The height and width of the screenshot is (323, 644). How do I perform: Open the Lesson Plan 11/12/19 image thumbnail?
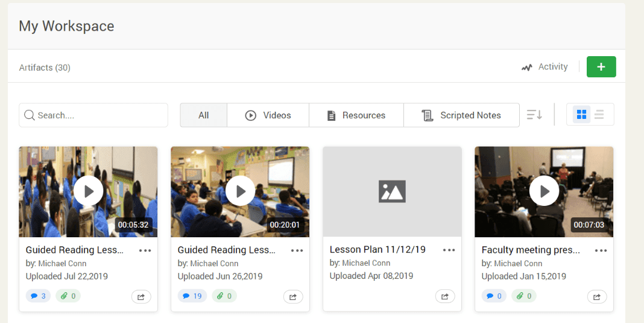click(x=392, y=191)
